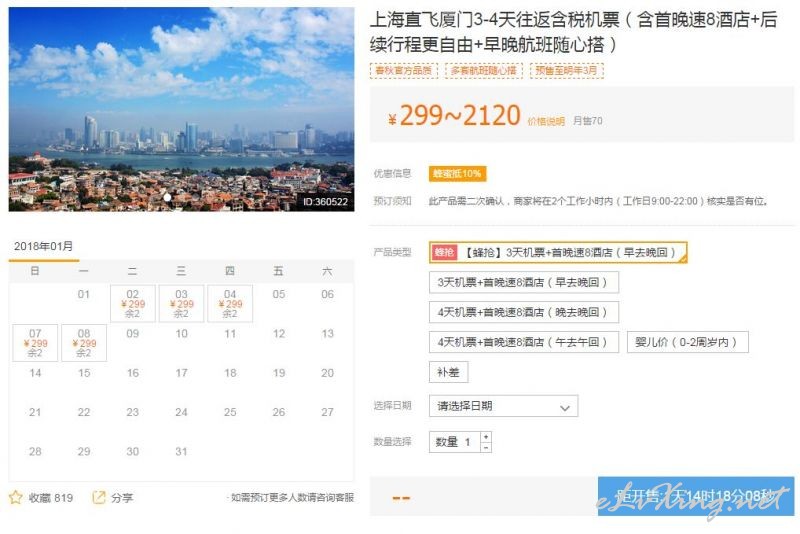Pick calendar date 08 priced ¥299
Screen dimensions: 800x534
84,343
